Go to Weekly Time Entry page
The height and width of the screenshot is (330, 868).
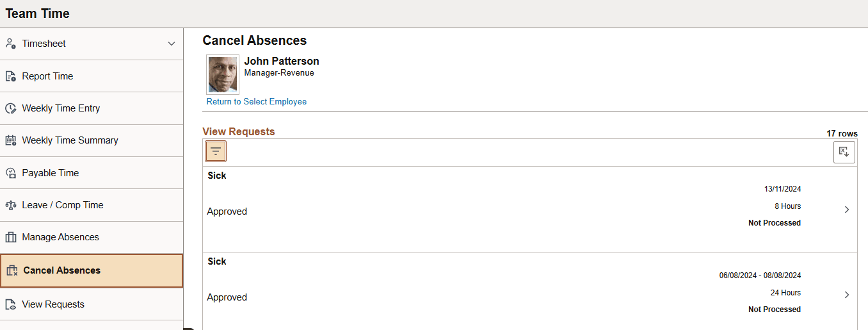point(61,108)
